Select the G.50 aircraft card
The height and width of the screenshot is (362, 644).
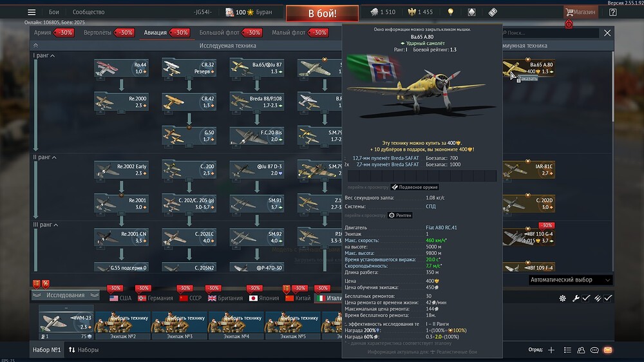[189, 136]
